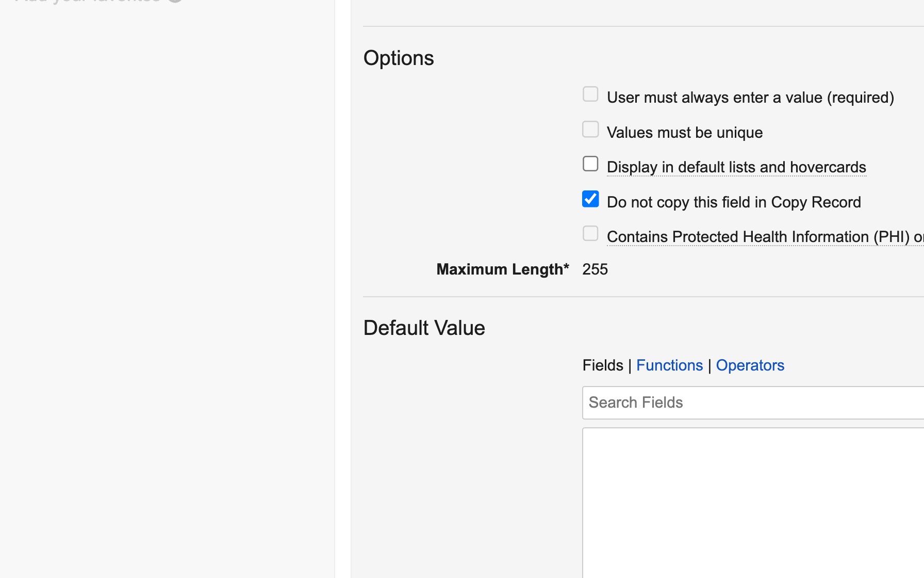Click the Maximum Length field label
924x578 pixels.
click(x=502, y=269)
